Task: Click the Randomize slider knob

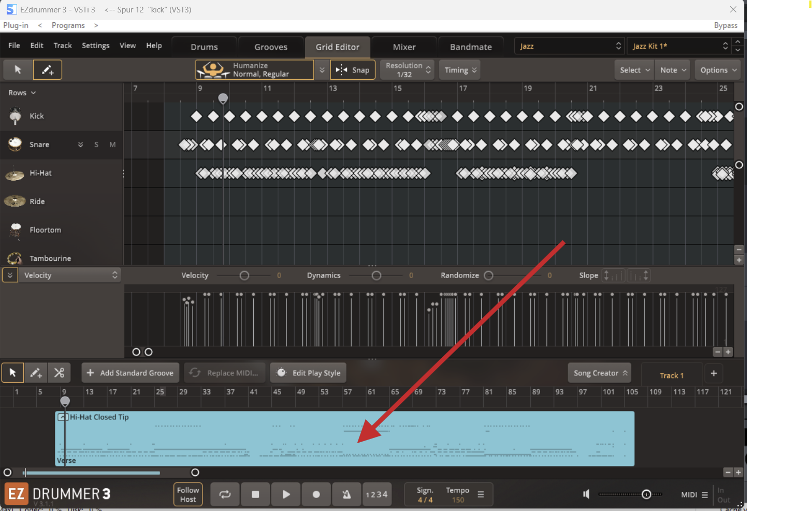Action: 488,275
